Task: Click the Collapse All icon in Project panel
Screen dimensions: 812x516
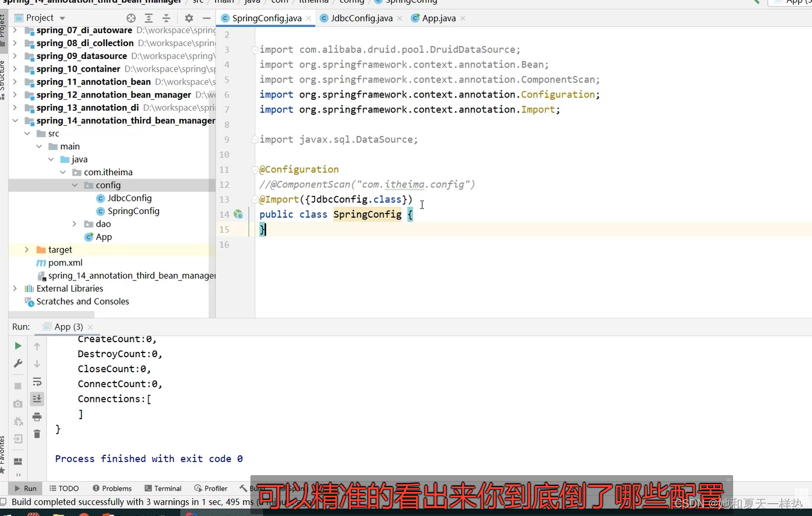Action: pos(167,18)
